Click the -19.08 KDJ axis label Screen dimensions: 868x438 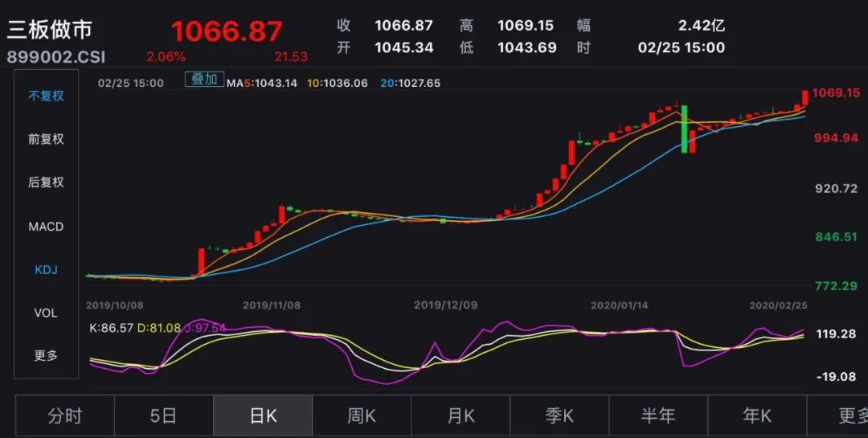(x=836, y=377)
